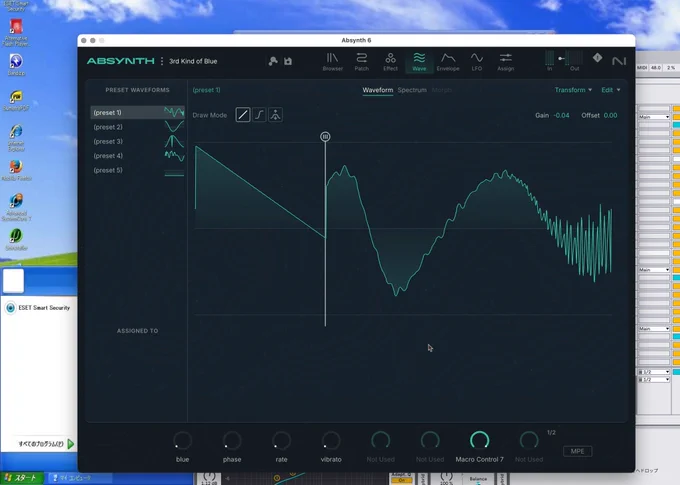Click the icon left of the save icon

(x=273, y=61)
